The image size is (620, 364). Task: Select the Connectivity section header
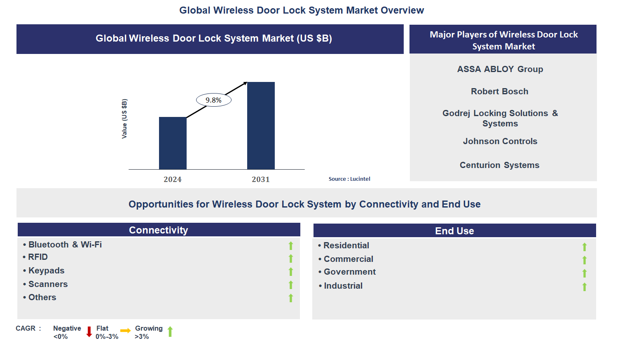point(159,230)
